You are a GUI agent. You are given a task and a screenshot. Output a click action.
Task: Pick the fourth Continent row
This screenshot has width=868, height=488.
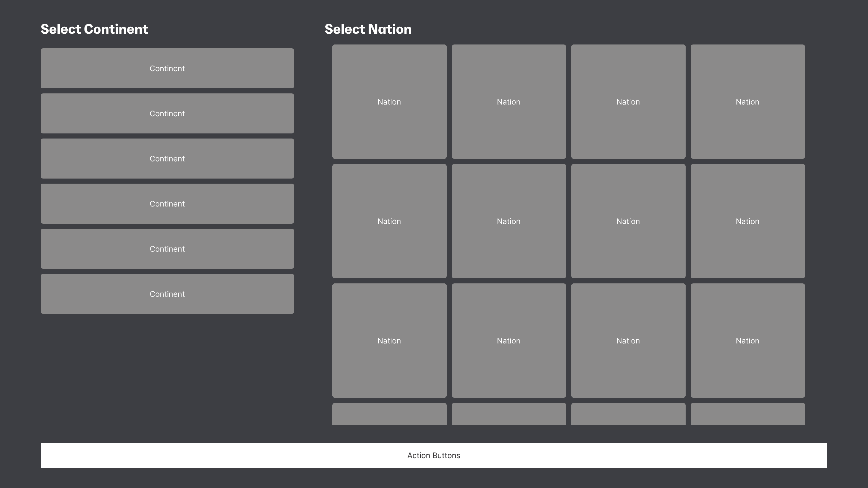point(167,204)
